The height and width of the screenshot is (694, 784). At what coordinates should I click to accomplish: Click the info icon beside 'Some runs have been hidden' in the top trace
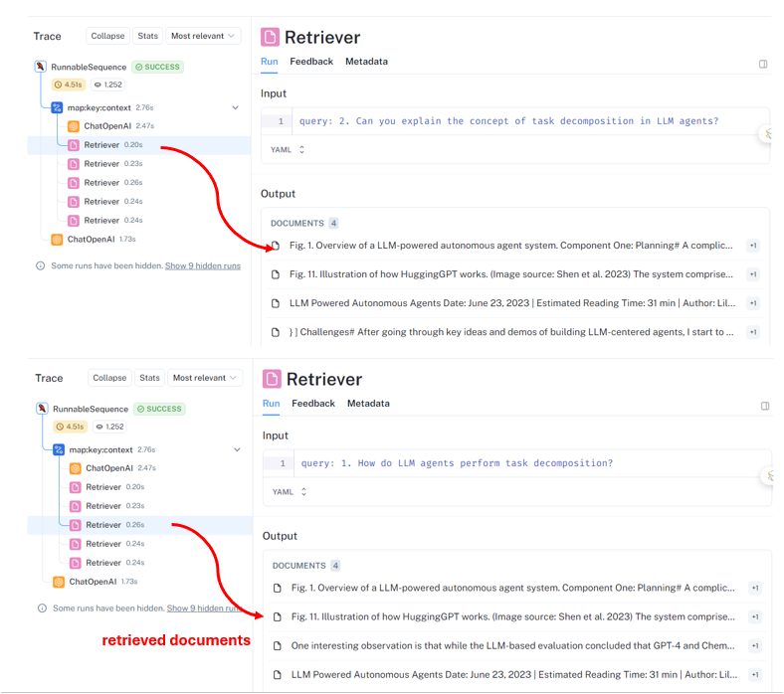[41, 265]
